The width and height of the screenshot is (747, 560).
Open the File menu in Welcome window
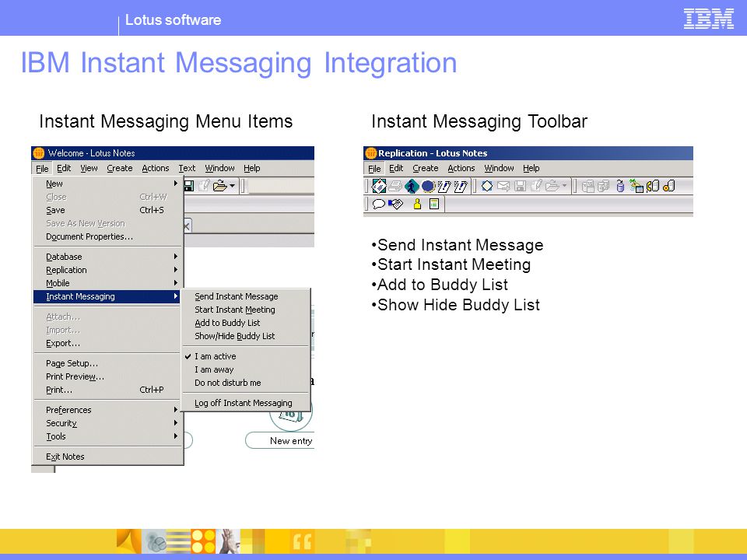[42, 168]
